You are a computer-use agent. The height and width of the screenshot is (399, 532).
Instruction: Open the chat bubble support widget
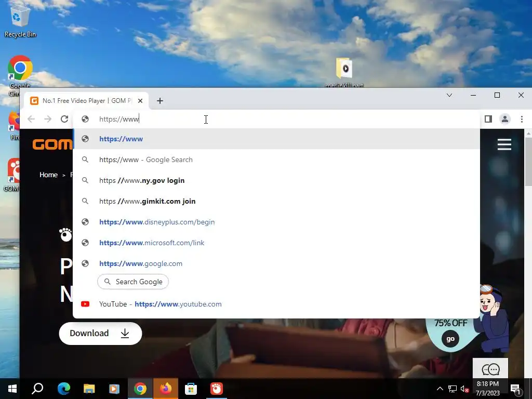pyautogui.click(x=490, y=368)
